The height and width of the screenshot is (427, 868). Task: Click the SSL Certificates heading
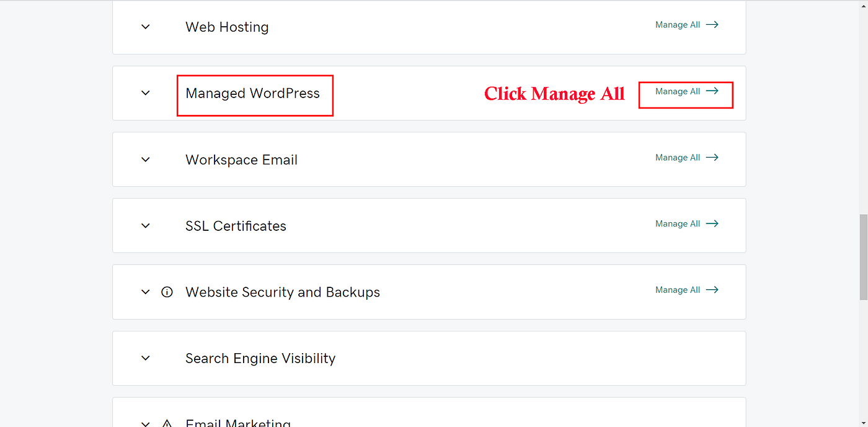(x=236, y=226)
